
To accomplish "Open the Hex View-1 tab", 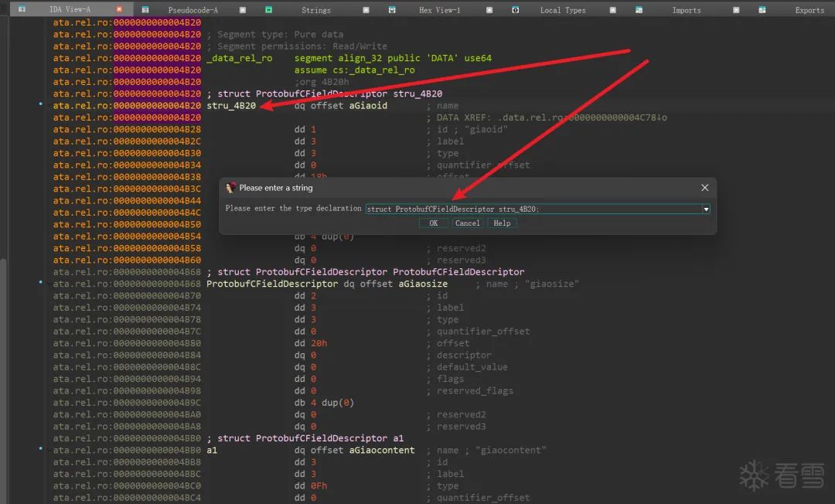I will point(439,9).
